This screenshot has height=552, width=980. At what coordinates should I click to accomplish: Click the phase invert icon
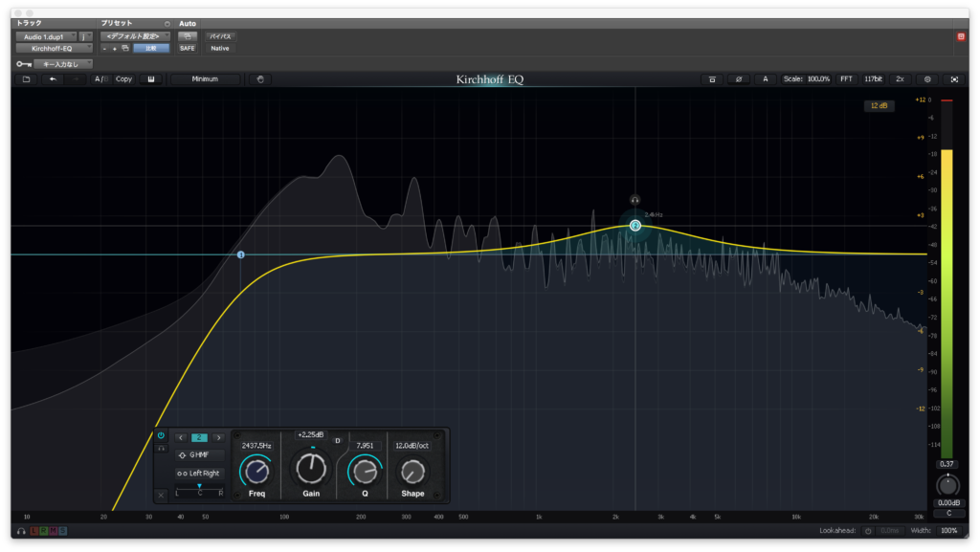coord(739,79)
